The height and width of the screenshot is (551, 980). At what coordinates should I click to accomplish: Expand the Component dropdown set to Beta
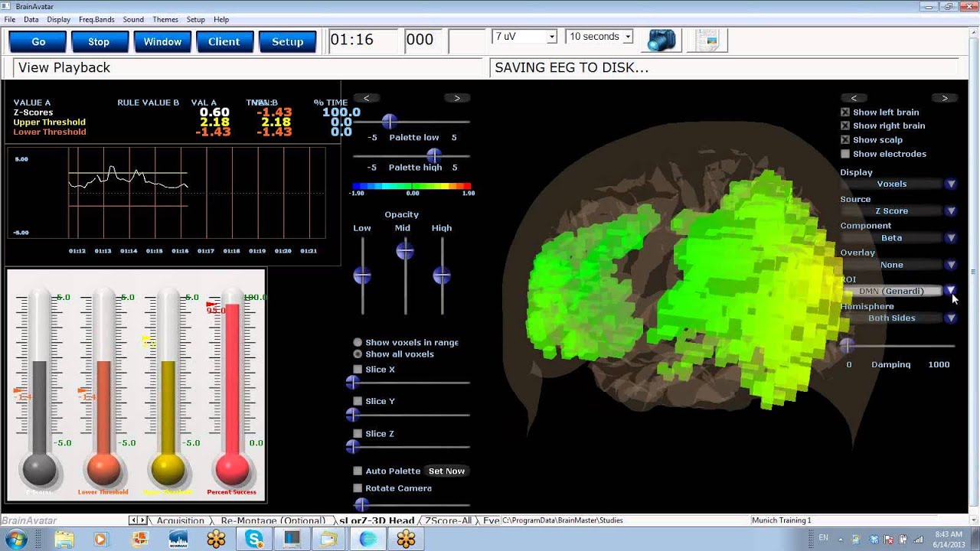tap(950, 238)
